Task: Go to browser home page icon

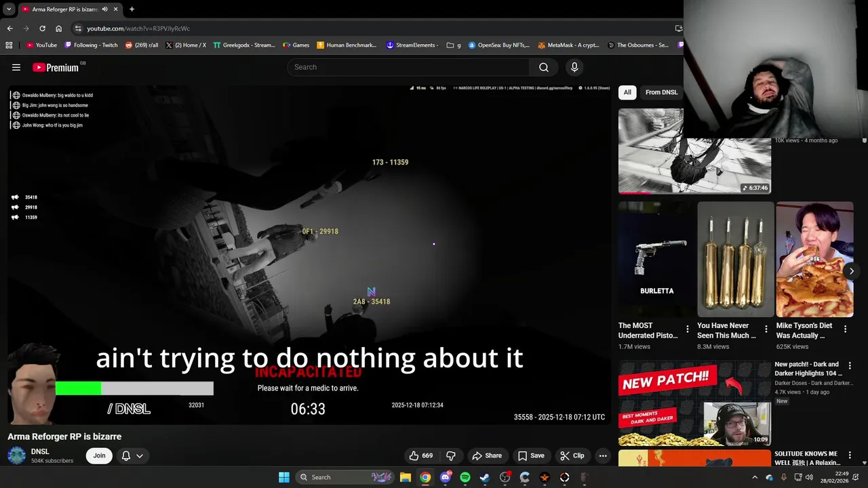Action: coord(59,28)
